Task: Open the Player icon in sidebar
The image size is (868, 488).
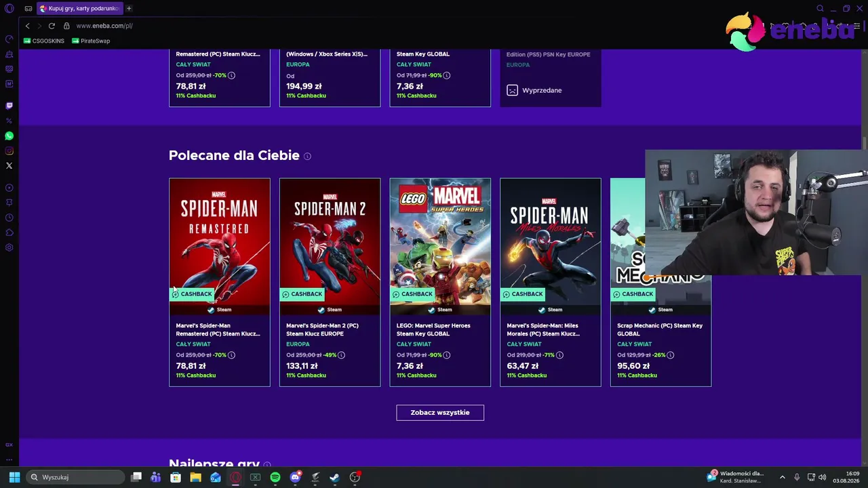Action: point(9,188)
